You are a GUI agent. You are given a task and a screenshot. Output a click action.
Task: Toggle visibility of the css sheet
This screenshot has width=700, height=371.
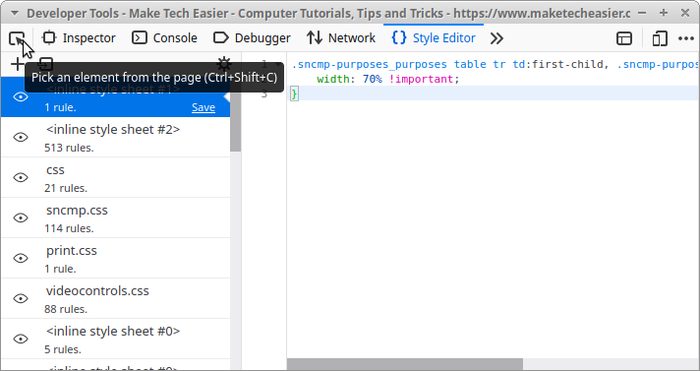click(21, 177)
